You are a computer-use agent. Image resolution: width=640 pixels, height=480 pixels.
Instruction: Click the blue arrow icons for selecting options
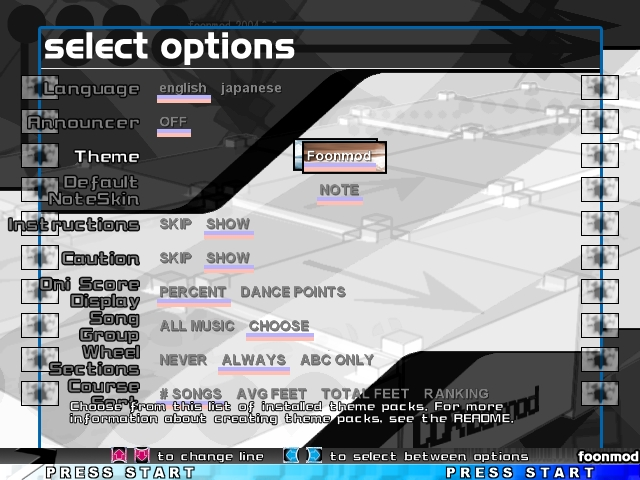[303, 456]
